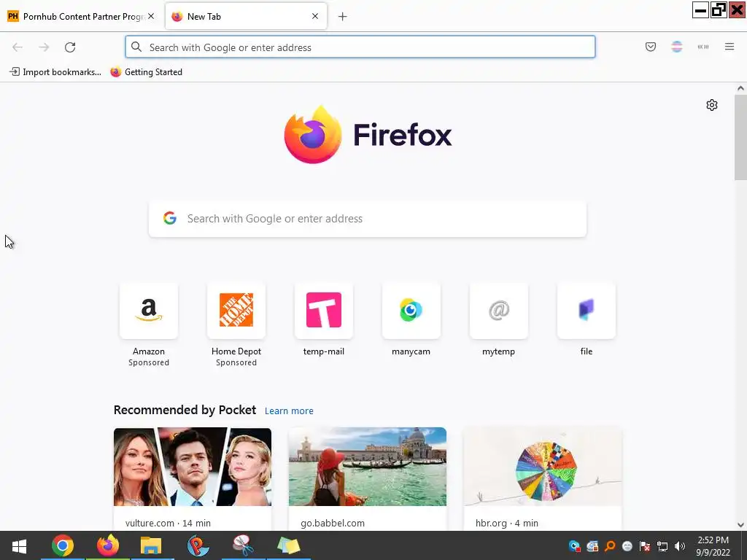This screenshot has height=560, width=747.
Task: Open a new tab with plus button
Action: coord(342,17)
